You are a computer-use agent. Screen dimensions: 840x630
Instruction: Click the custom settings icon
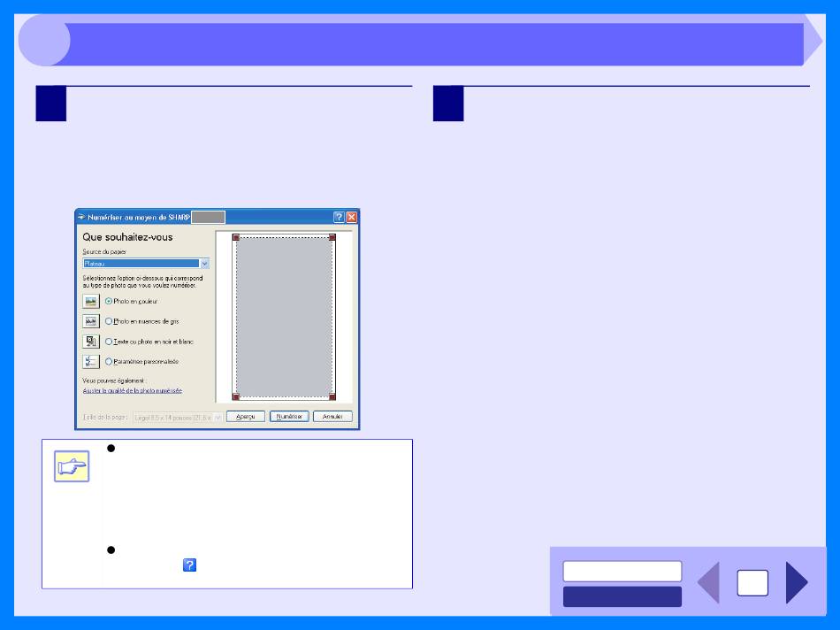coord(91,361)
